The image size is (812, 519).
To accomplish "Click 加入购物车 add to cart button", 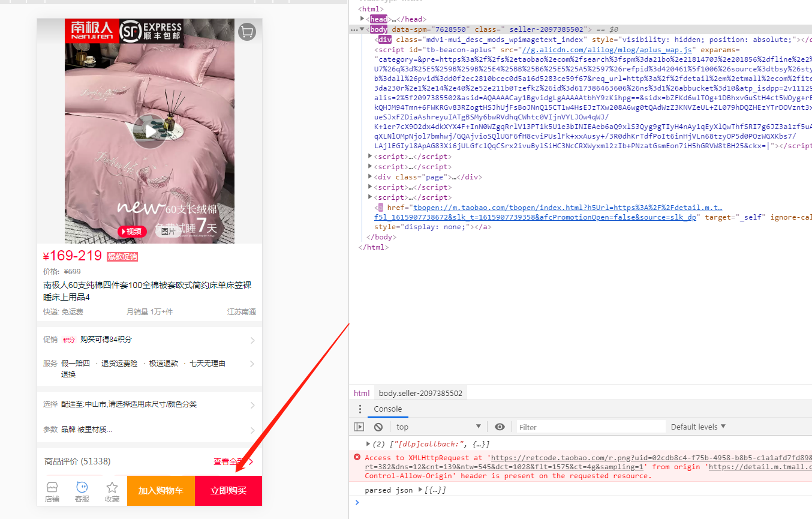I will [x=161, y=491].
